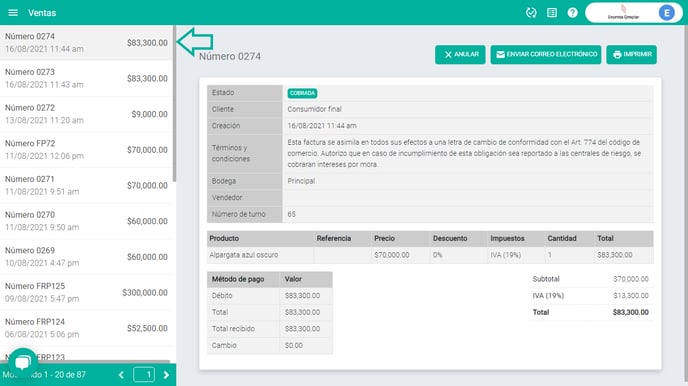
Task: Click the sales list vertical scrollbar
Action: click(x=174, y=104)
